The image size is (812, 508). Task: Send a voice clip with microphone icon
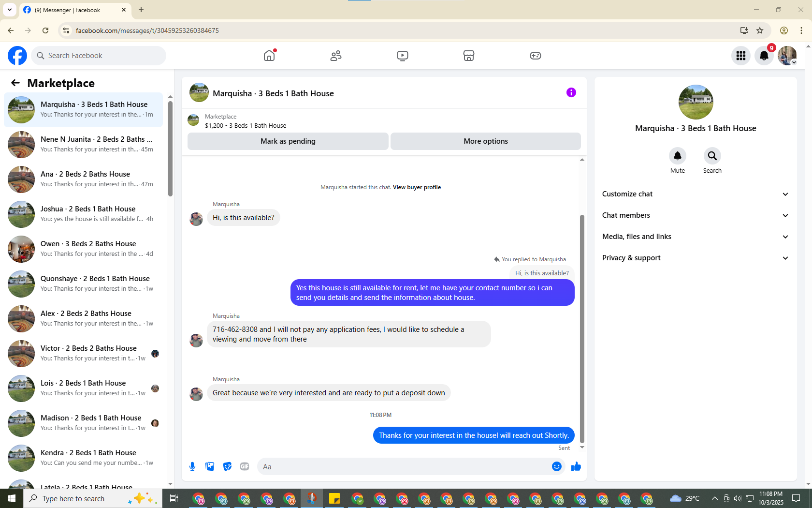coord(192,466)
